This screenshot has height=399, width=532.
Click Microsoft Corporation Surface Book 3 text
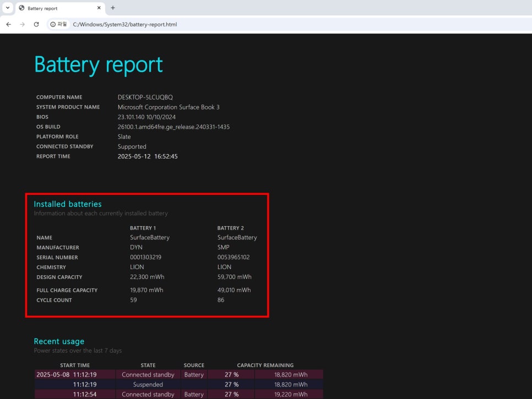(x=169, y=107)
